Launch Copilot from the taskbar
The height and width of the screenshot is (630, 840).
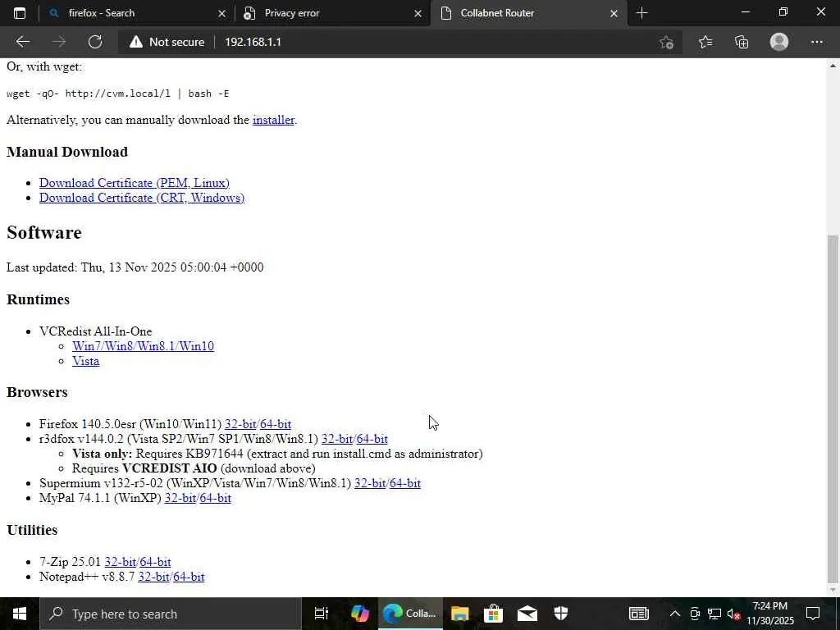[359, 614]
